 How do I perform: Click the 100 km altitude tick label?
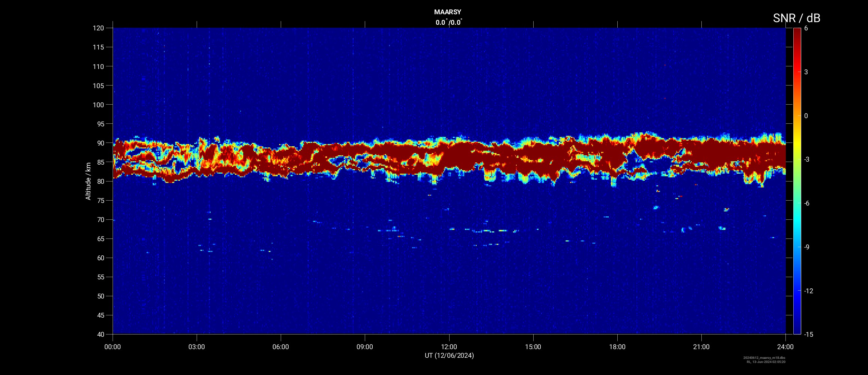[98, 105]
